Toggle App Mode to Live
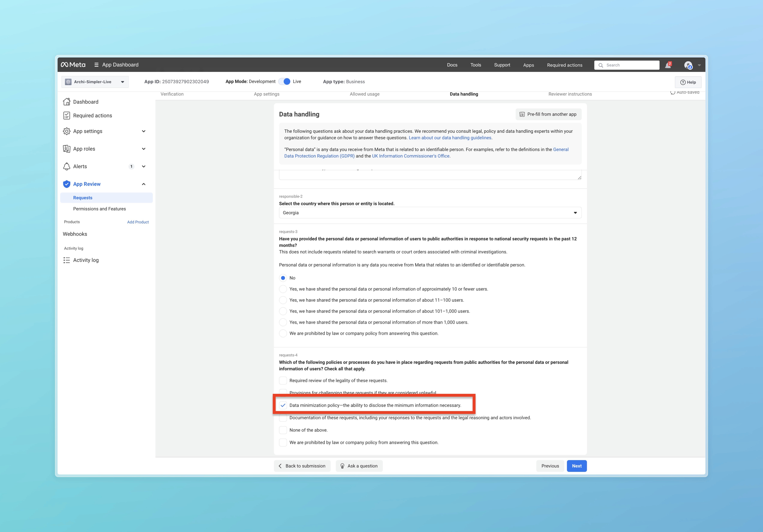The height and width of the screenshot is (532, 763). [x=284, y=81]
